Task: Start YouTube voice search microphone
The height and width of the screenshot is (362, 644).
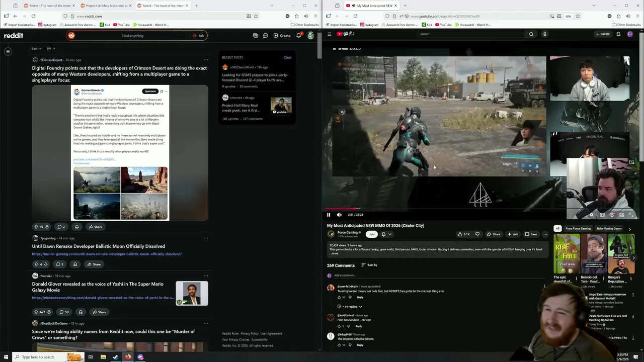Action: [x=544, y=34]
